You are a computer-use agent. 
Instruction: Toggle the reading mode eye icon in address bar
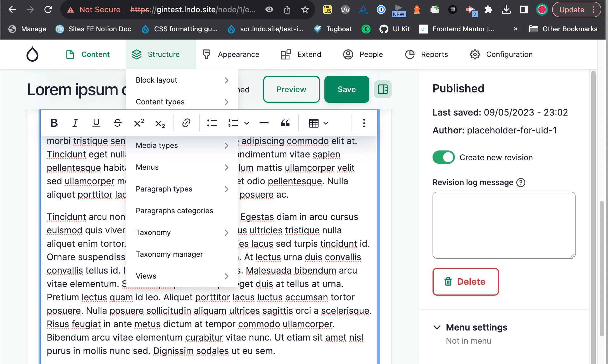(269, 9)
